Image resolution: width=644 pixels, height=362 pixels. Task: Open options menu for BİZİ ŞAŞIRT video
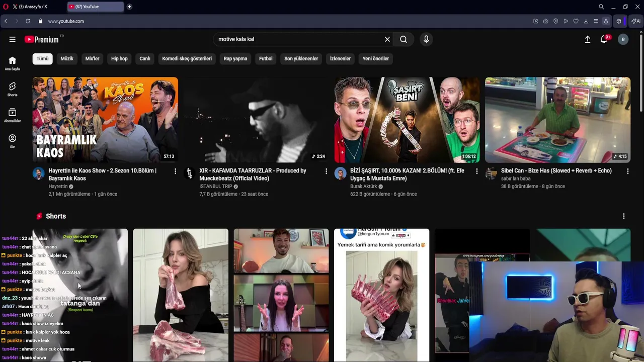[477, 171]
